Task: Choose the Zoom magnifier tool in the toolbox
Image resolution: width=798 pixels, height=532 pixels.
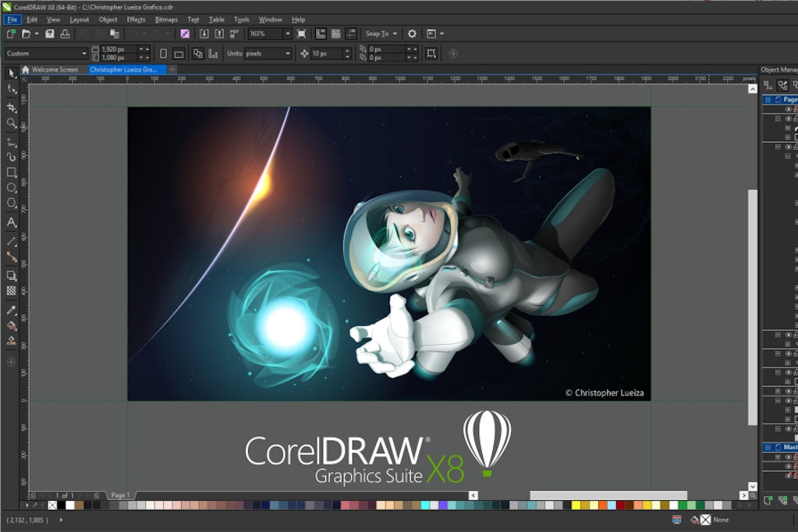Action: click(x=11, y=123)
